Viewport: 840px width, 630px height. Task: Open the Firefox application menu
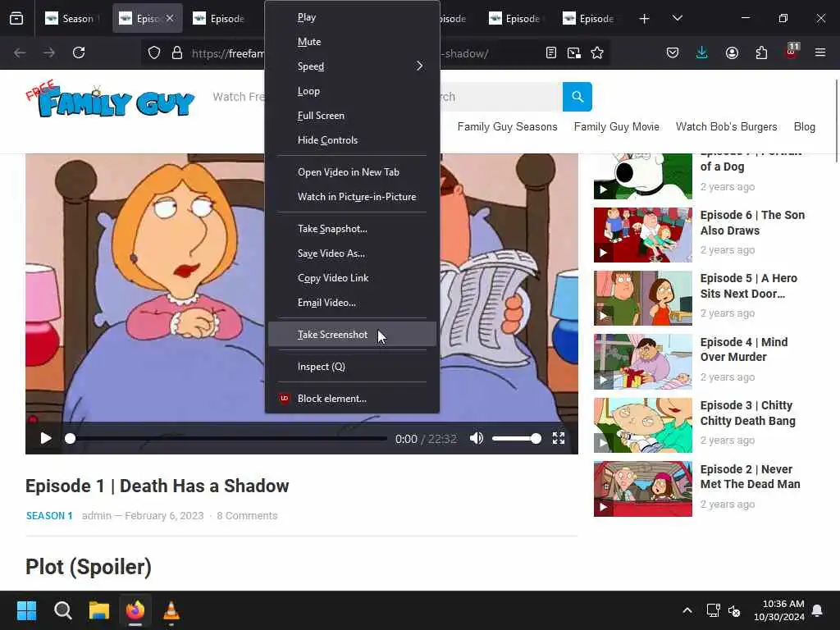tap(820, 52)
